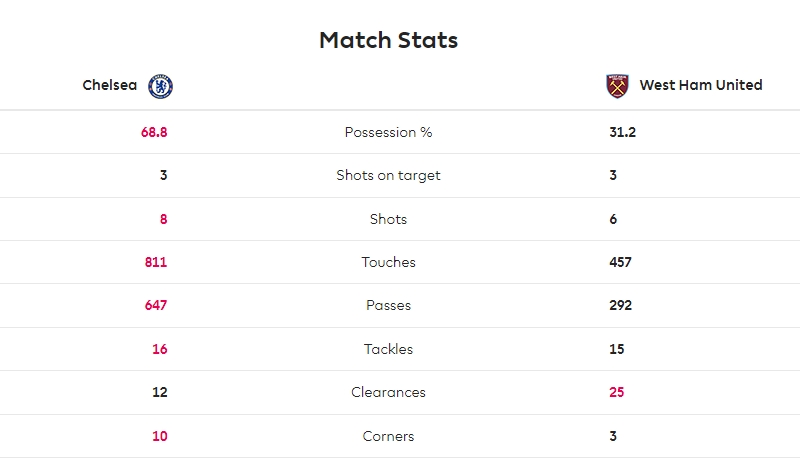Open the West Ham United team name link
The width and height of the screenshot is (800, 461).
(x=701, y=85)
